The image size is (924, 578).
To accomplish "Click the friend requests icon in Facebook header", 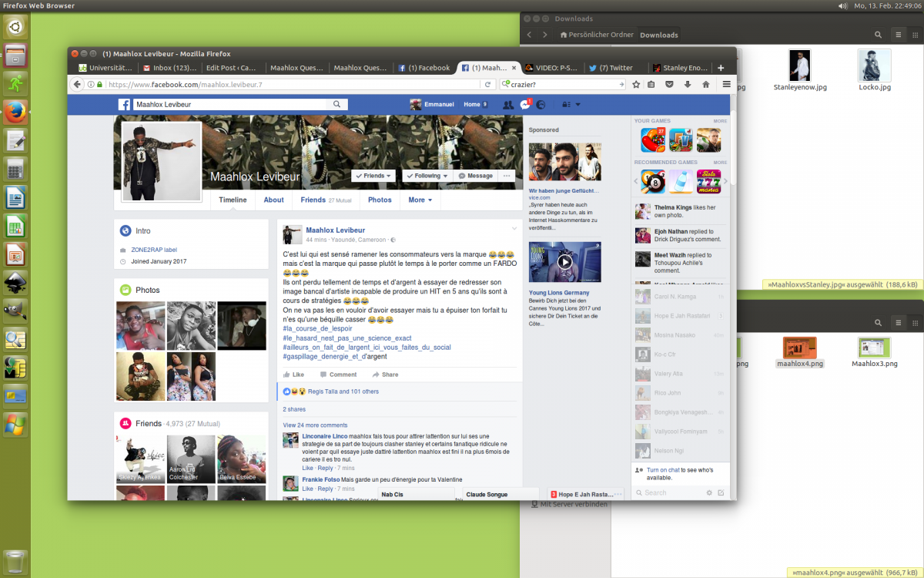I will pyautogui.click(x=508, y=105).
